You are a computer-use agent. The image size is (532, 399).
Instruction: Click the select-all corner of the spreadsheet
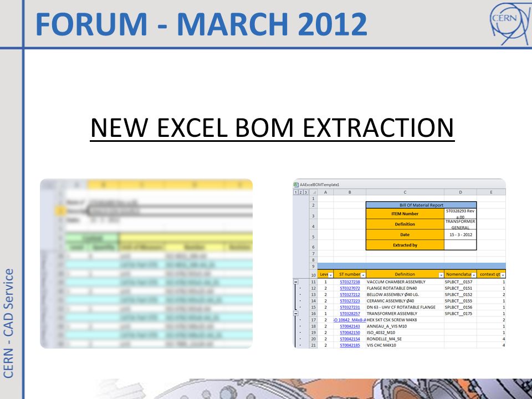[314, 192]
